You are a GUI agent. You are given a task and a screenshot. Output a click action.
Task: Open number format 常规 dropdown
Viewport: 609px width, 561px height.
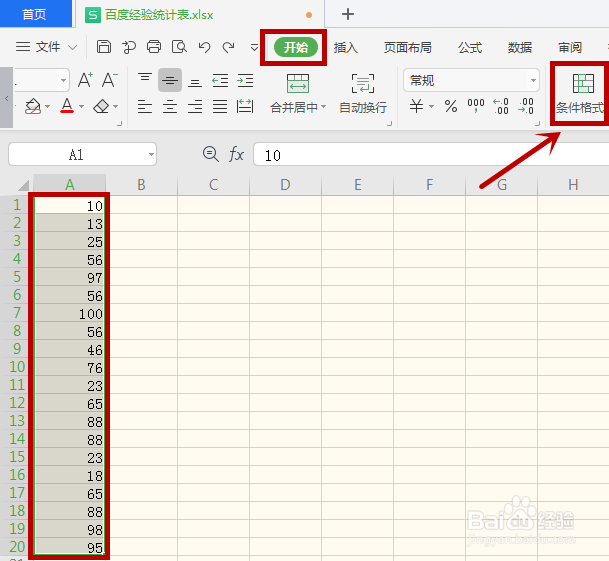click(533, 80)
